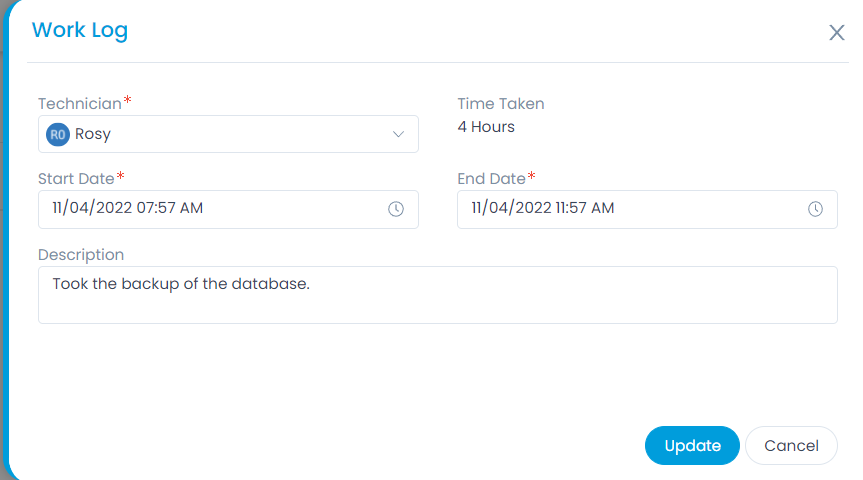The height and width of the screenshot is (480, 863).
Task: Save changes with the Update button
Action: 692,445
